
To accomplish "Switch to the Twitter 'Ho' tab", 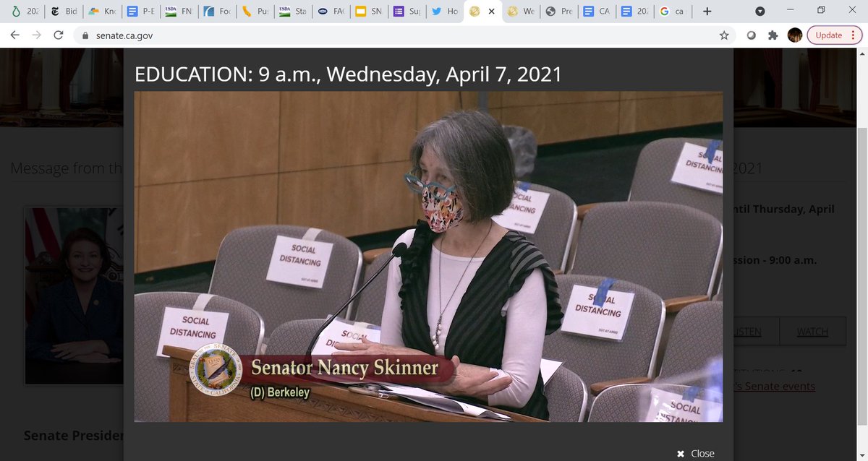I will (x=446, y=12).
